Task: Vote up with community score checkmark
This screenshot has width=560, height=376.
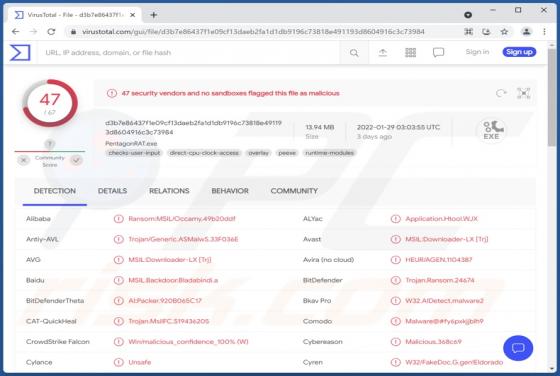Action: pyautogui.click(x=76, y=160)
